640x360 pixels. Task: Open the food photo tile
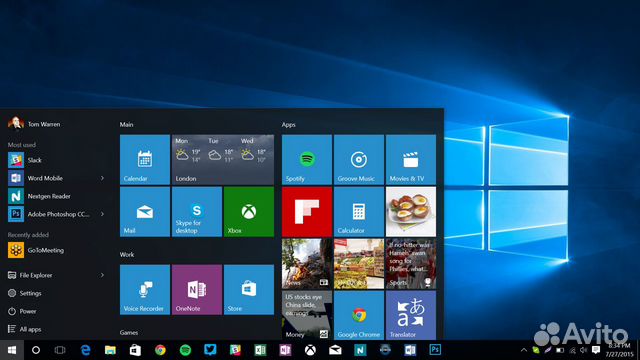pos(411,211)
